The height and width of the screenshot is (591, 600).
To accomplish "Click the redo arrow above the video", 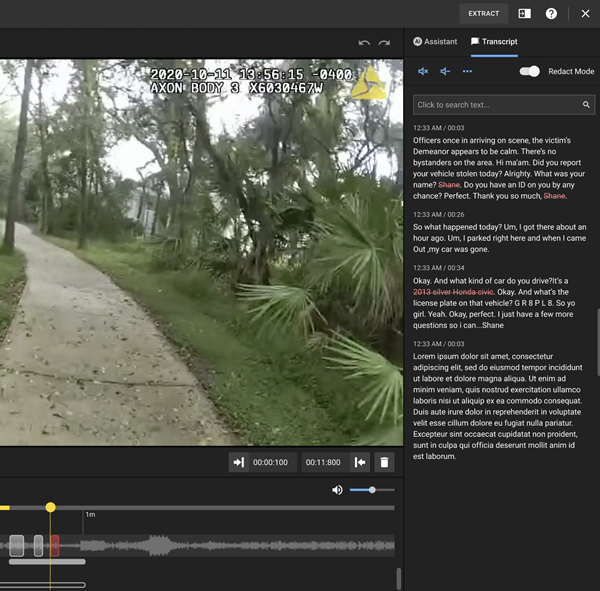I will (384, 43).
